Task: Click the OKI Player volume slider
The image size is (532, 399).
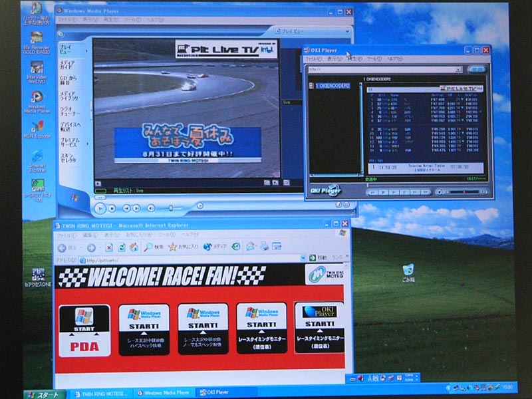Action: click(x=463, y=192)
